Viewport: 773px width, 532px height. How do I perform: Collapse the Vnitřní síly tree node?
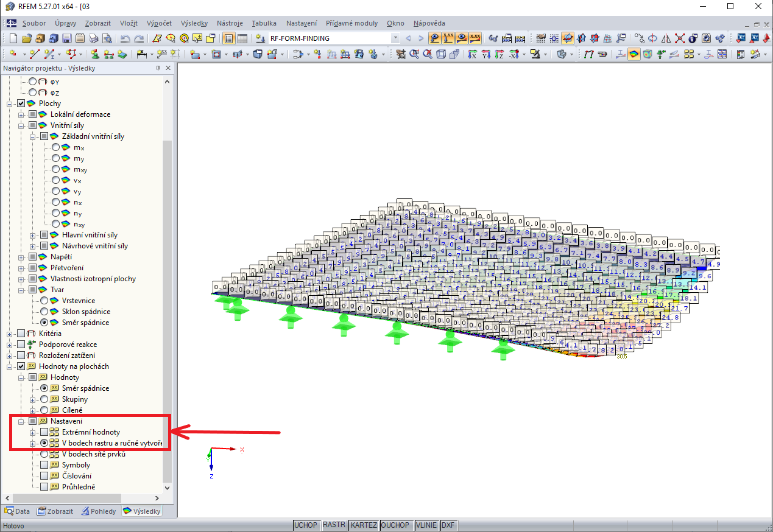click(x=21, y=125)
